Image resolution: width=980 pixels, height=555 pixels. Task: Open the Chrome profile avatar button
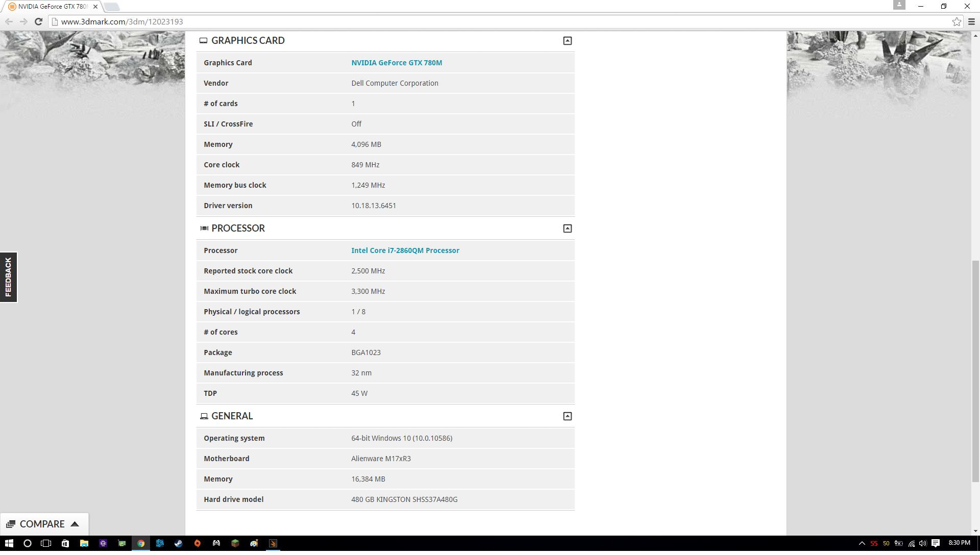tap(899, 5)
